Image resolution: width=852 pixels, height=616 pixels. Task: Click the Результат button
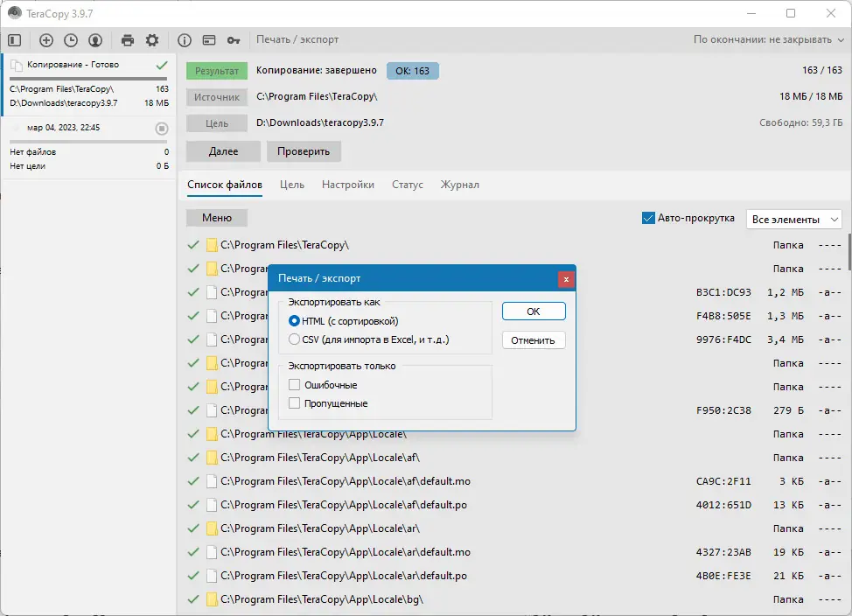coord(217,71)
